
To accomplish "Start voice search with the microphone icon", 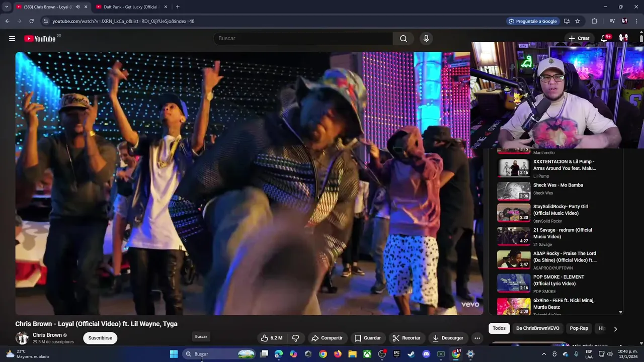I will (426, 39).
